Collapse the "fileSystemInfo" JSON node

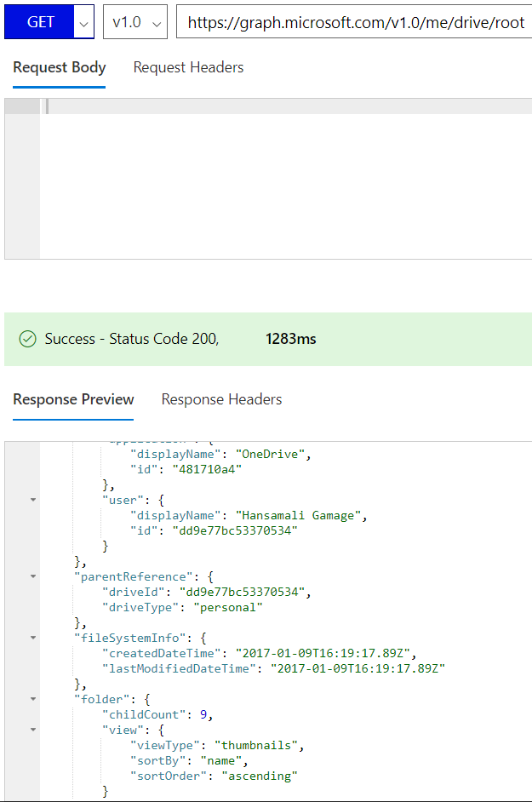[x=33, y=638]
